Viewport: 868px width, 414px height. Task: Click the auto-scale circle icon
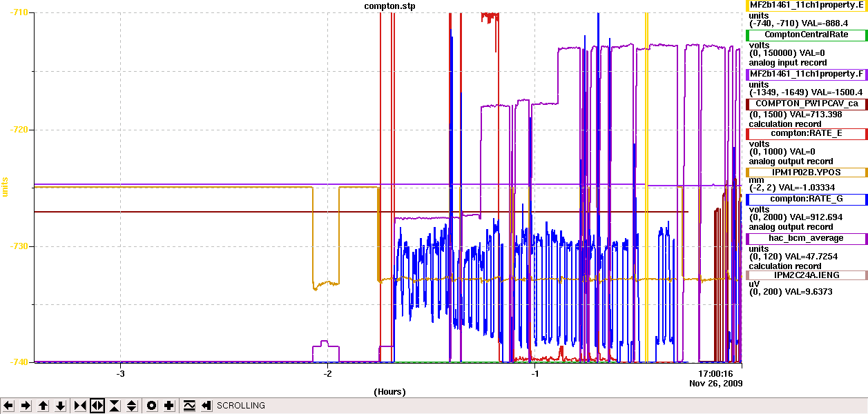[152, 406]
